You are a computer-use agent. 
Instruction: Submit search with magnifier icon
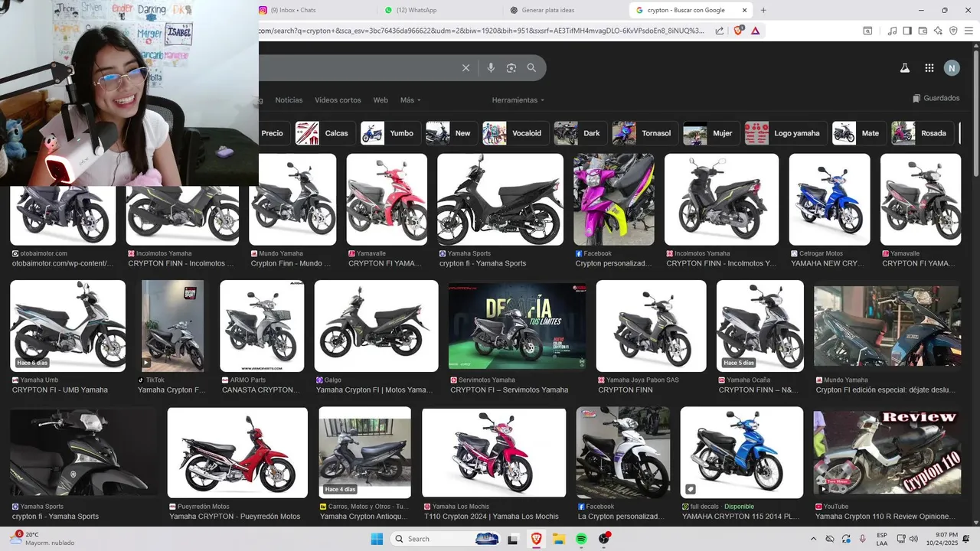point(531,68)
